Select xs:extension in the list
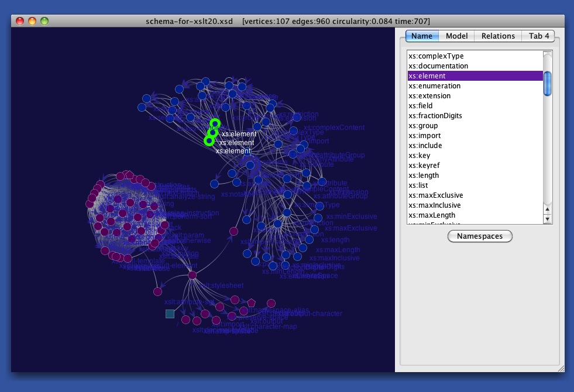 [x=475, y=95]
